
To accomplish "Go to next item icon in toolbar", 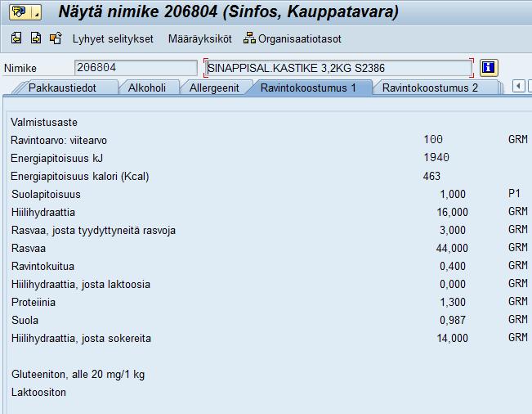I will 36,38.
